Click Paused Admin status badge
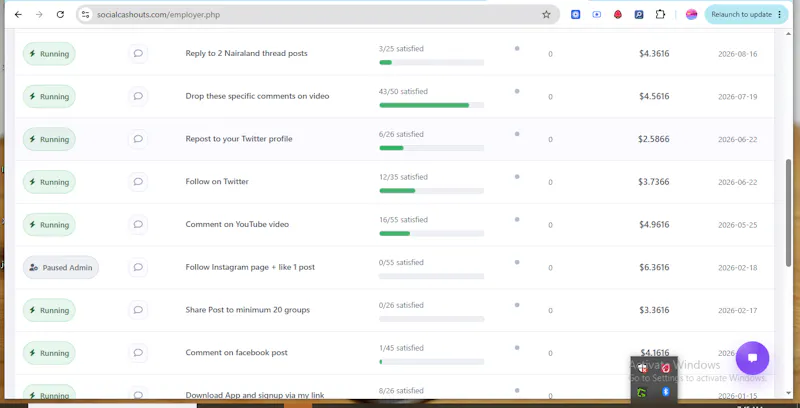 click(61, 267)
